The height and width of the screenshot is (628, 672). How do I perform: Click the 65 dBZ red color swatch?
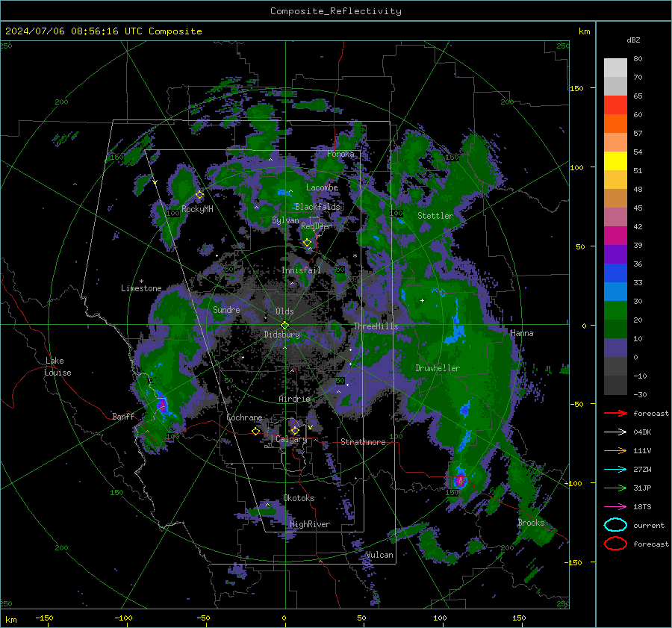coord(615,105)
